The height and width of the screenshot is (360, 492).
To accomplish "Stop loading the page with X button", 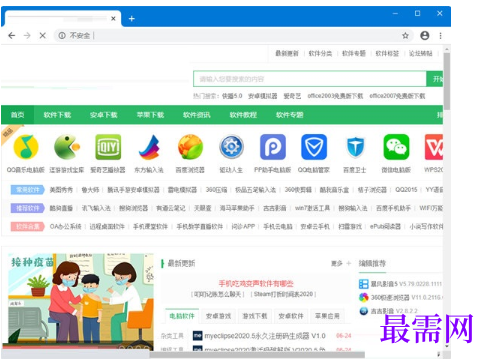I will [43, 35].
